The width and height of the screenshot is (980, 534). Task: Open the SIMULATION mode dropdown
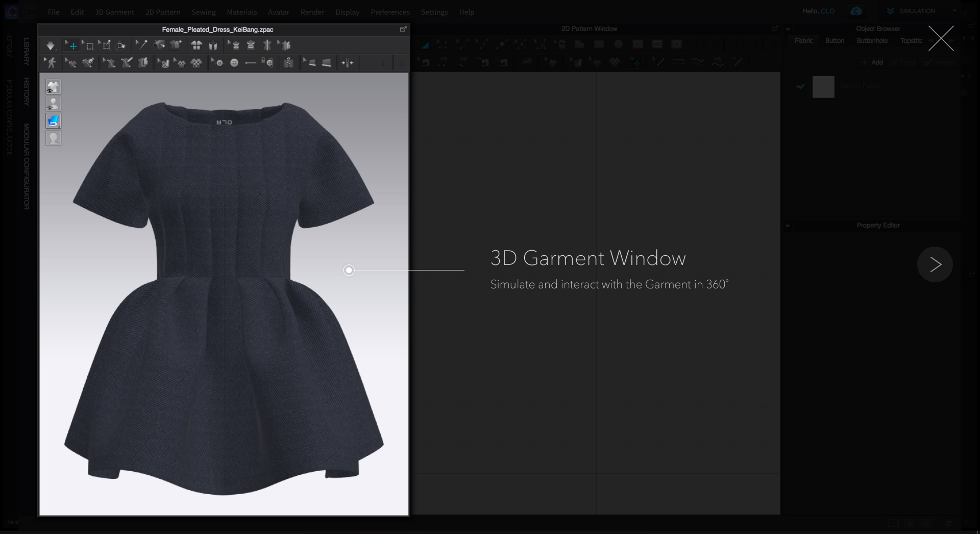pyautogui.click(x=954, y=11)
